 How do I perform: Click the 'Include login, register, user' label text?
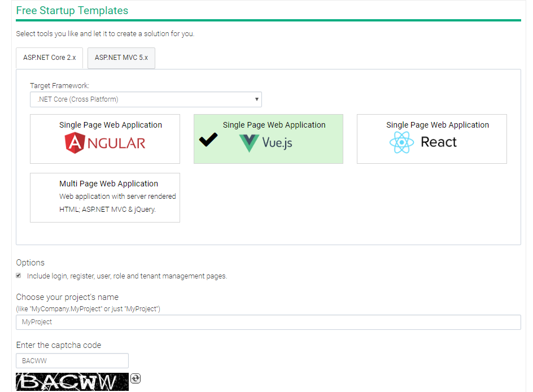[127, 276]
